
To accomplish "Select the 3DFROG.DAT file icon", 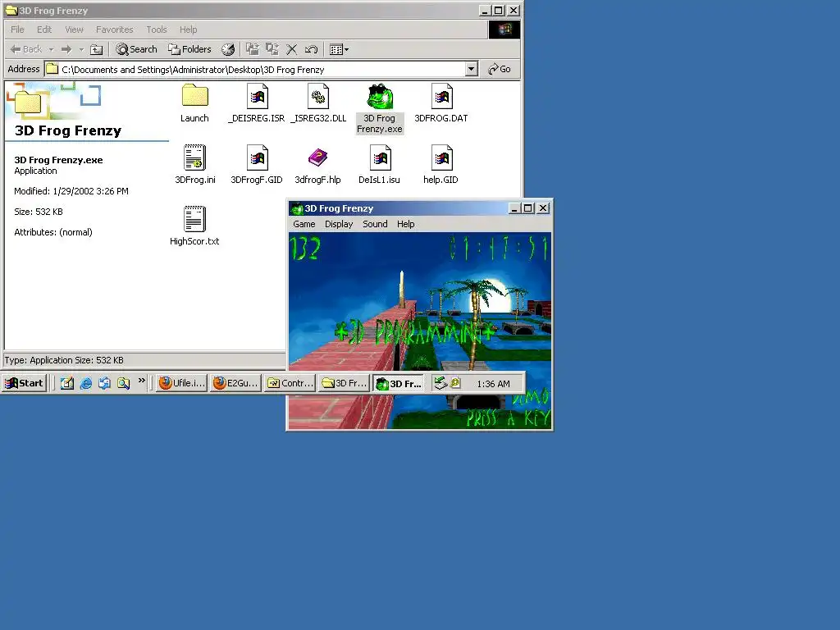I will (441, 97).
